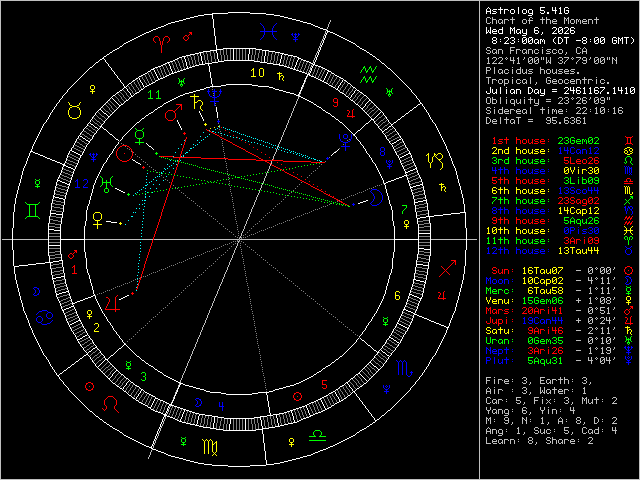The height and width of the screenshot is (480, 640).
Task: Select the '12th house:' label
Action: 518,251
